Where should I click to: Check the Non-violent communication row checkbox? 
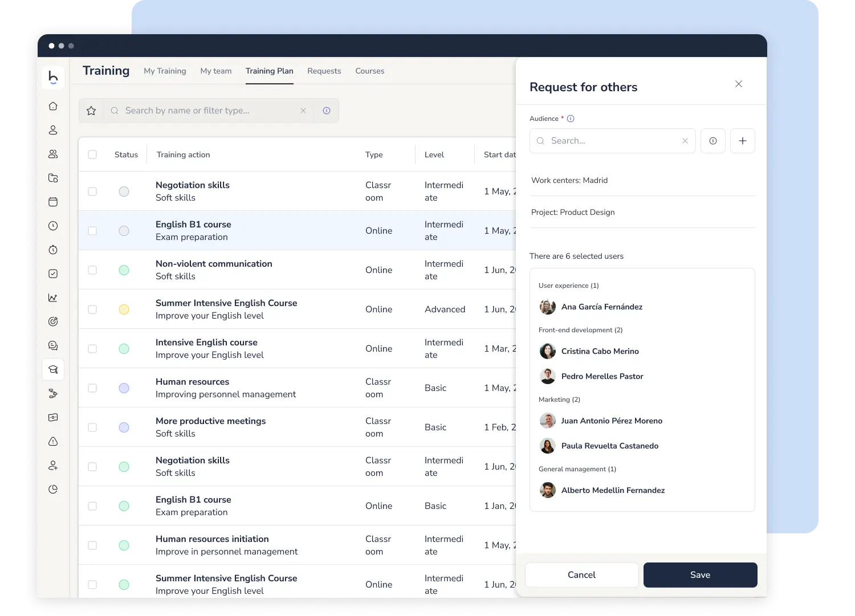pos(92,270)
